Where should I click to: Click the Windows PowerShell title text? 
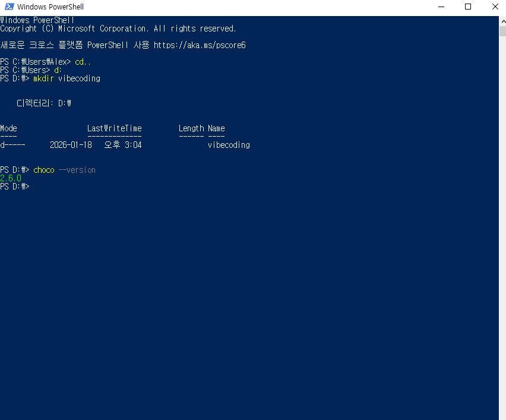coord(50,7)
